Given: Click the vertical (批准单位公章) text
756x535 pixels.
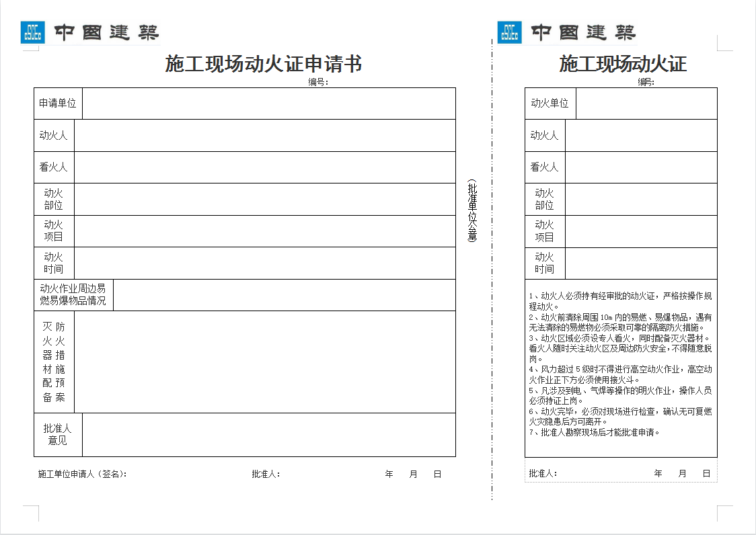Looking at the screenshot, I should click(472, 210).
